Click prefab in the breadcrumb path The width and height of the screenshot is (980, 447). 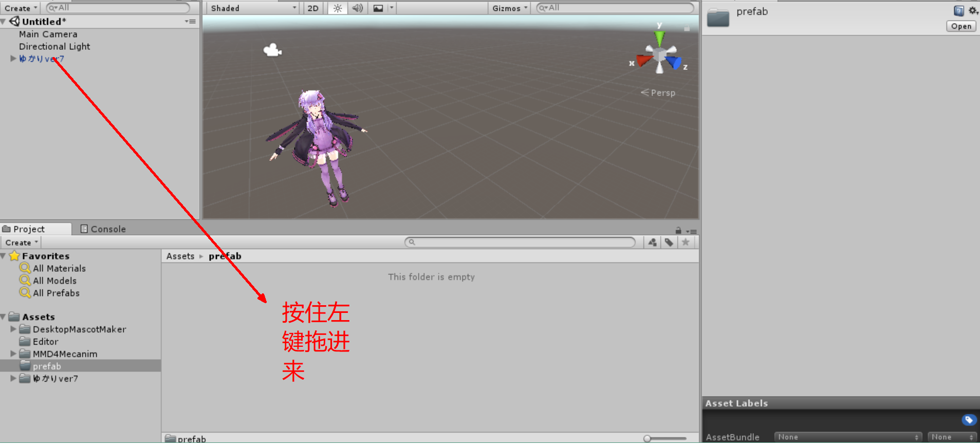pos(225,256)
